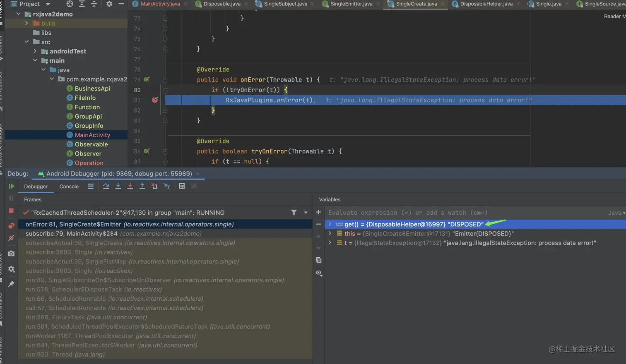Open the Operation class in the project tree
626x364 pixels.
click(89, 163)
